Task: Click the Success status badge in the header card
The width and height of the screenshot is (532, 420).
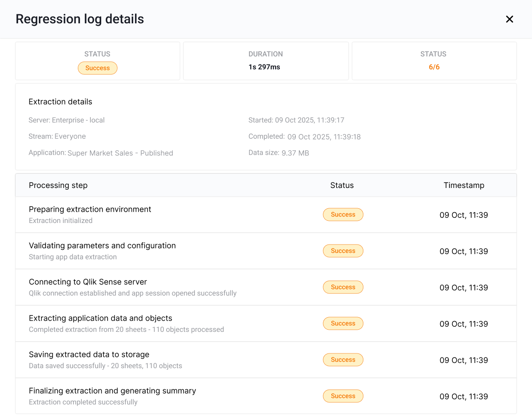Action: point(97,68)
